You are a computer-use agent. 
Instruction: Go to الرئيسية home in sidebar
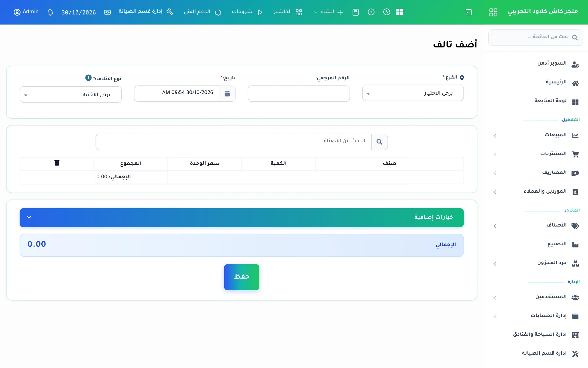(562, 82)
